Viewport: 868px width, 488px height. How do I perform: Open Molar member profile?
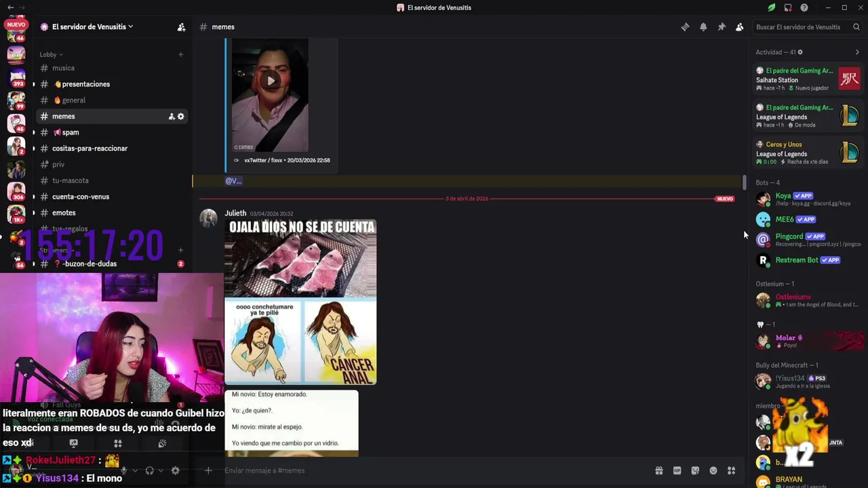[808, 341]
